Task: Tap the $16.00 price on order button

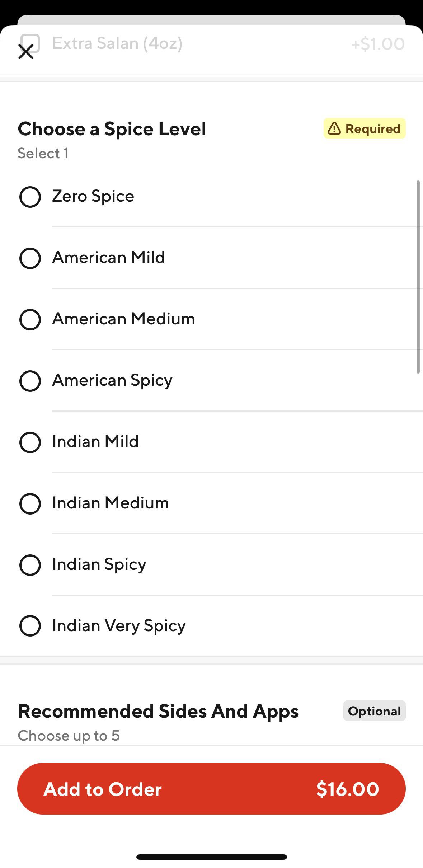Action: click(347, 789)
